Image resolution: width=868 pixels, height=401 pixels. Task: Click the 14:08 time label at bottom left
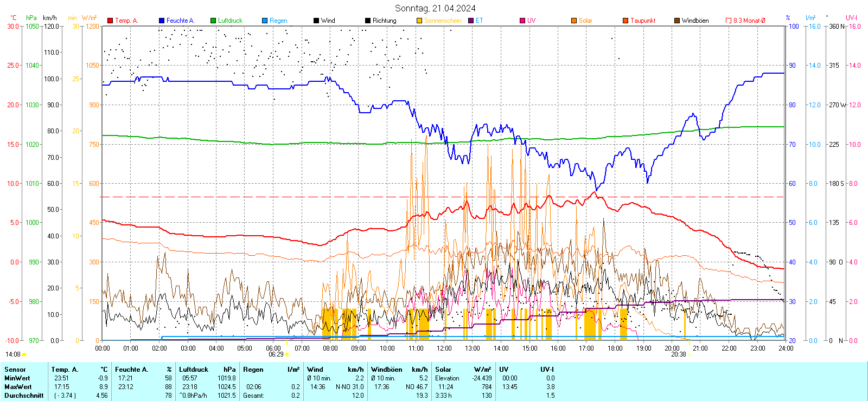[x=13, y=354]
